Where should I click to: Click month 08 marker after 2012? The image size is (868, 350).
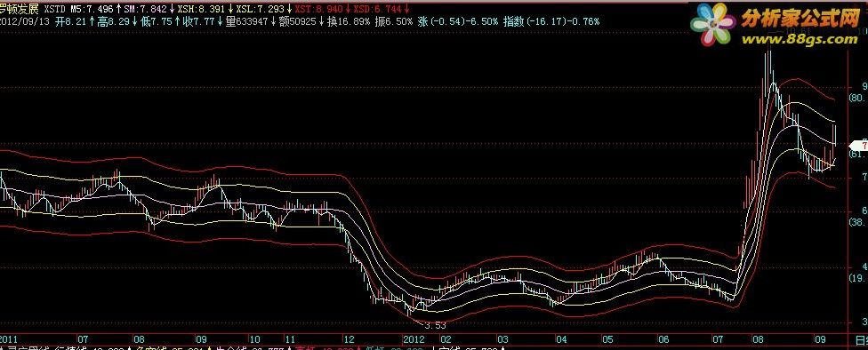click(757, 338)
